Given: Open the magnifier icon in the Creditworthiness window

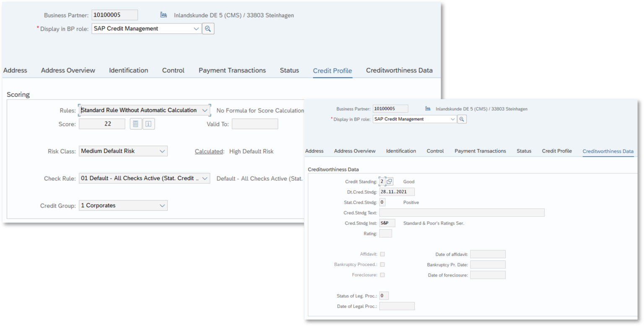Looking at the screenshot, I should click(462, 119).
